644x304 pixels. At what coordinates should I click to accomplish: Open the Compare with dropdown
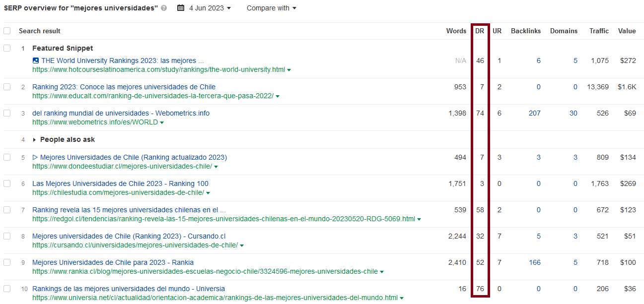click(x=271, y=8)
